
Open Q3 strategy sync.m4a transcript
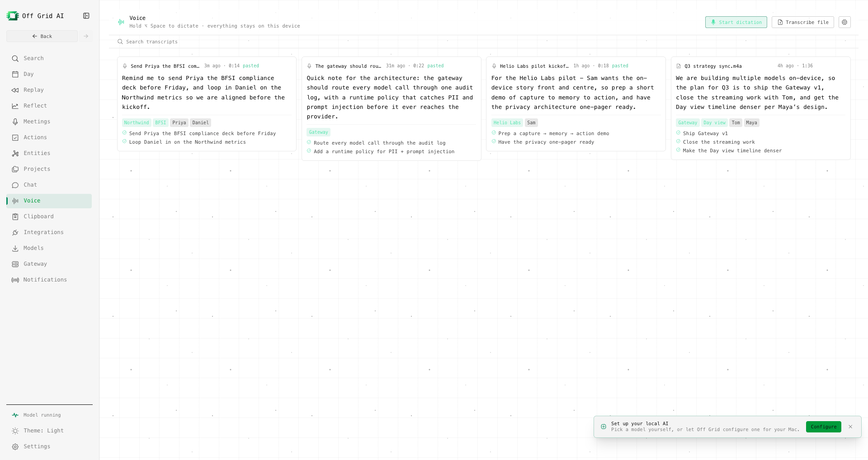click(713, 66)
